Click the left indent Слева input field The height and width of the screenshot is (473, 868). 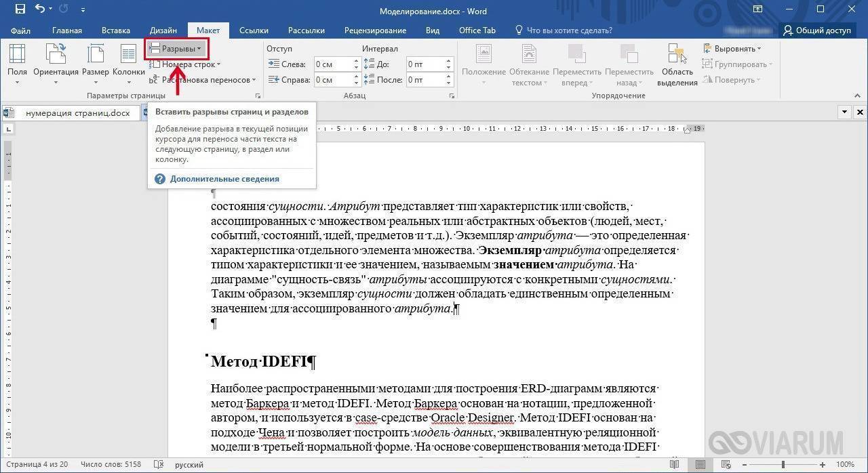[x=332, y=64]
